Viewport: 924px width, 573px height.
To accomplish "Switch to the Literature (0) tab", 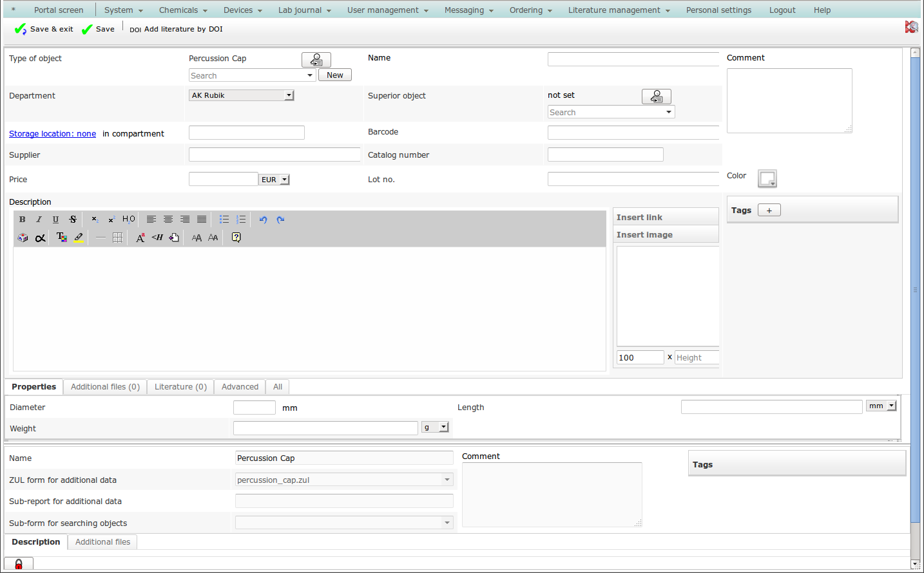I will 180,387.
